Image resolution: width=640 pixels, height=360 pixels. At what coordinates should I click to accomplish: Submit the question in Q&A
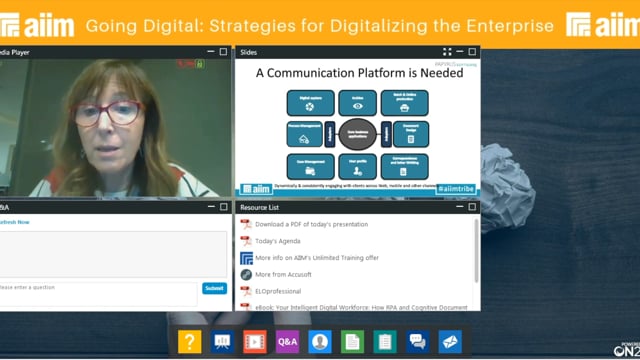[214, 288]
